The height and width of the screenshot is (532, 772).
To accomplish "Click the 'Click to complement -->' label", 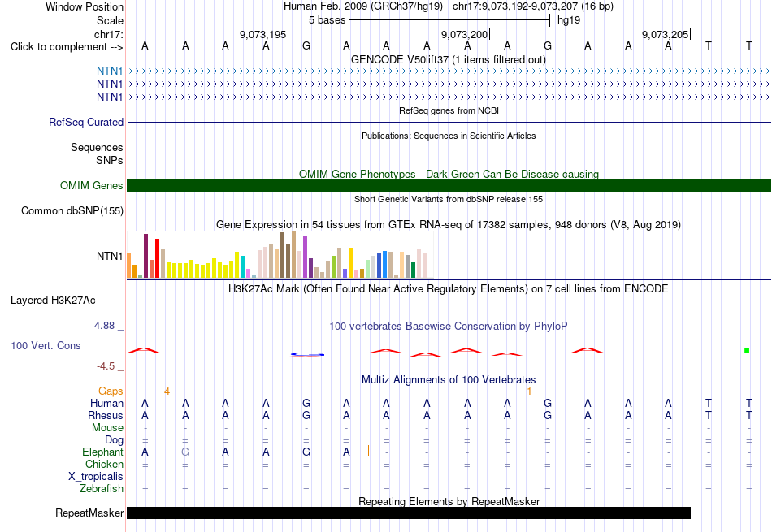I will [x=67, y=47].
